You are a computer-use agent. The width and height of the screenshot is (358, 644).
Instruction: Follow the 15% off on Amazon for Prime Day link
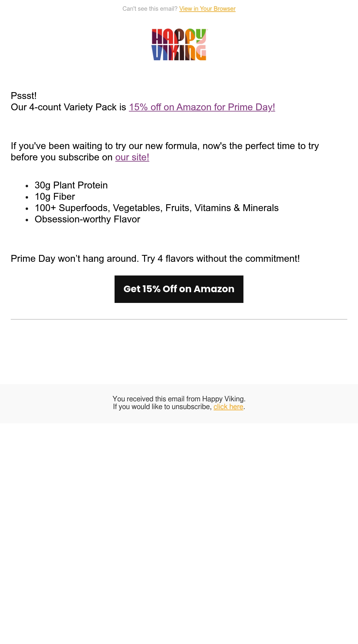202,107
